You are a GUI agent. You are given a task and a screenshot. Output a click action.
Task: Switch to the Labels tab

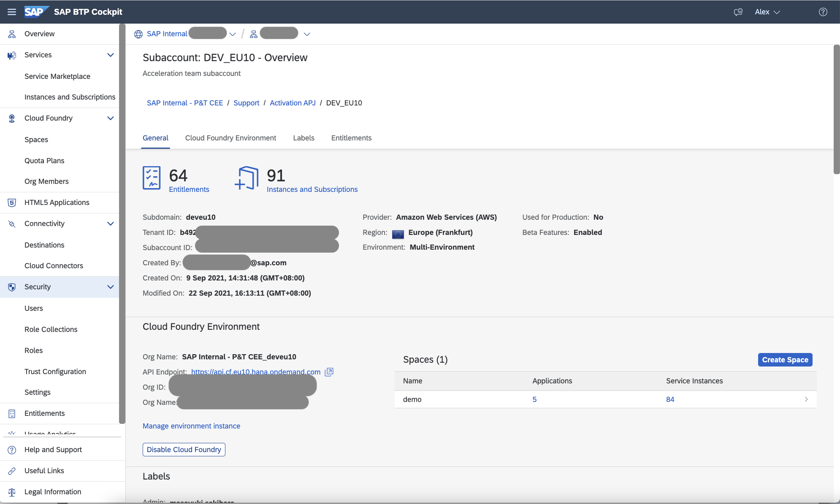(303, 138)
